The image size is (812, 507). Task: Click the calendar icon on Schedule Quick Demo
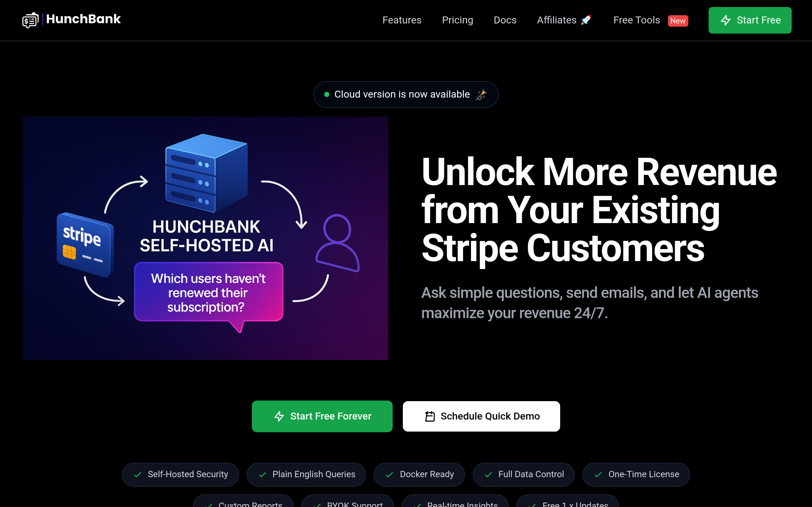pyautogui.click(x=430, y=416)
